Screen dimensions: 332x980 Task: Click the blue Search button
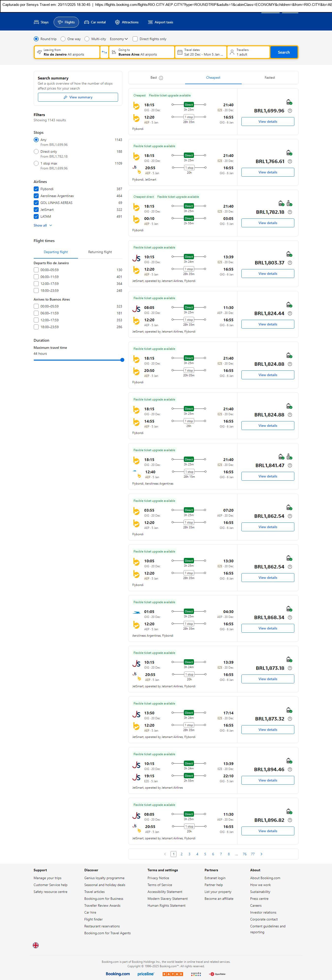pyautogui.click(x=284, y=52)
